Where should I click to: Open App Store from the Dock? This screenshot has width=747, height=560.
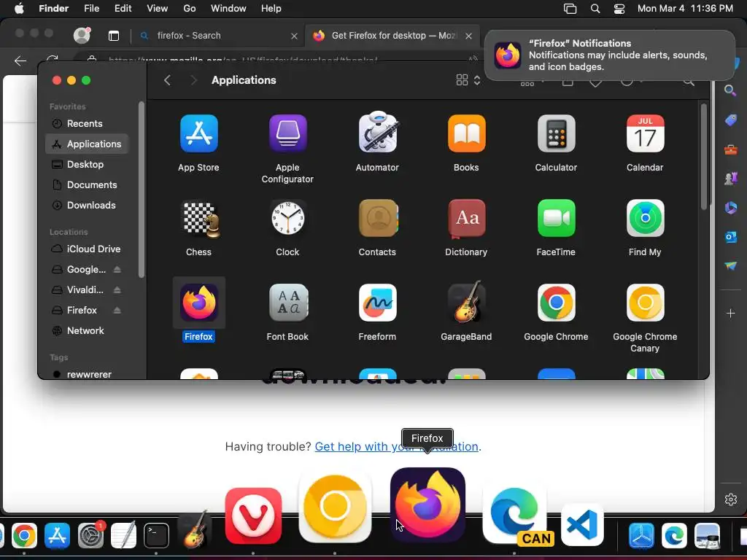click(x=57, y=535)
